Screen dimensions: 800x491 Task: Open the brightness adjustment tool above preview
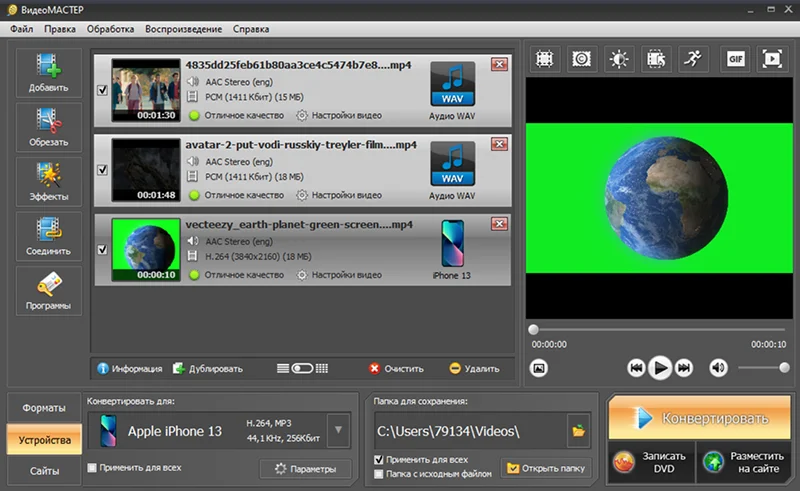(x=619, y=59)
